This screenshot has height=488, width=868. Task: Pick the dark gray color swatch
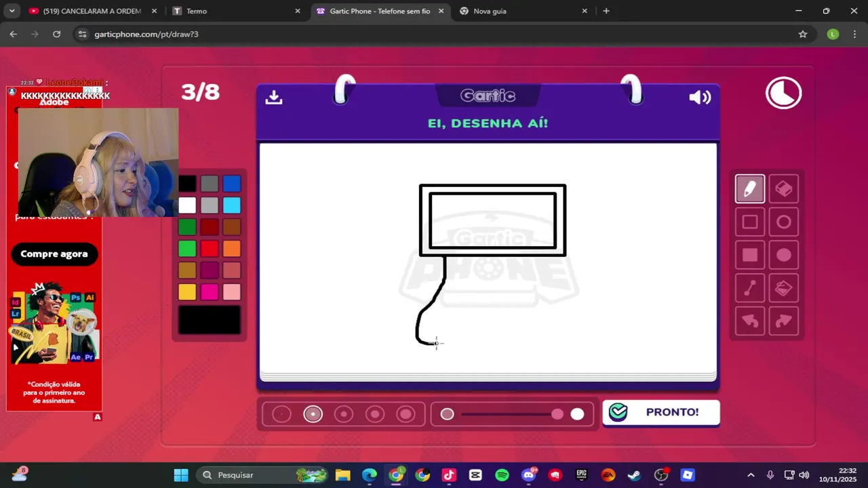(x=210, y=184)
